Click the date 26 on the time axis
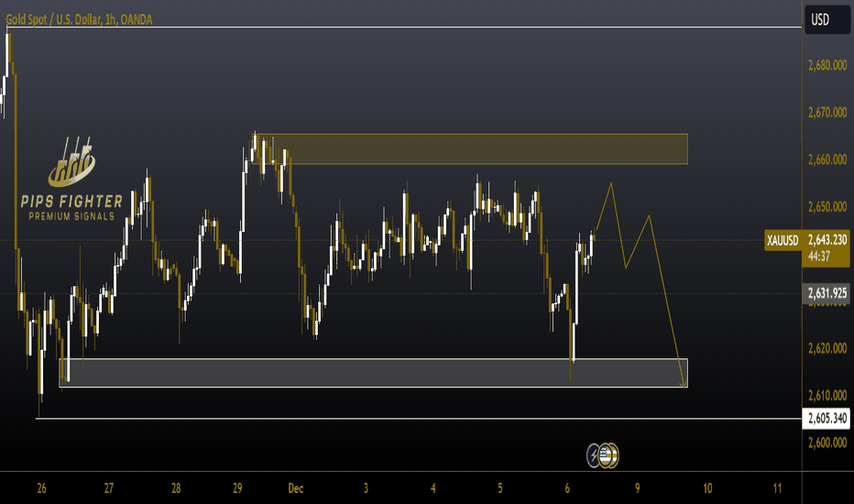Viewport: 854px width, 504px height. tap(42, 488)
